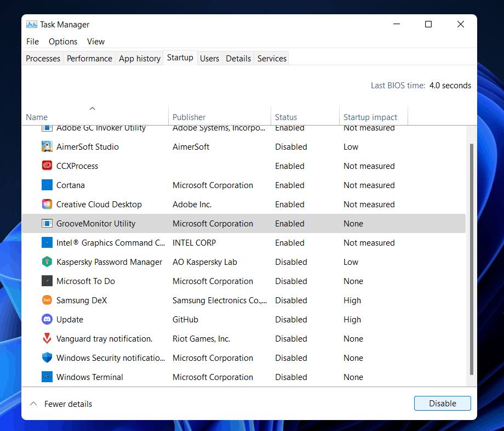
Task: Open the Options menu
Action: [x=63, y=42]
